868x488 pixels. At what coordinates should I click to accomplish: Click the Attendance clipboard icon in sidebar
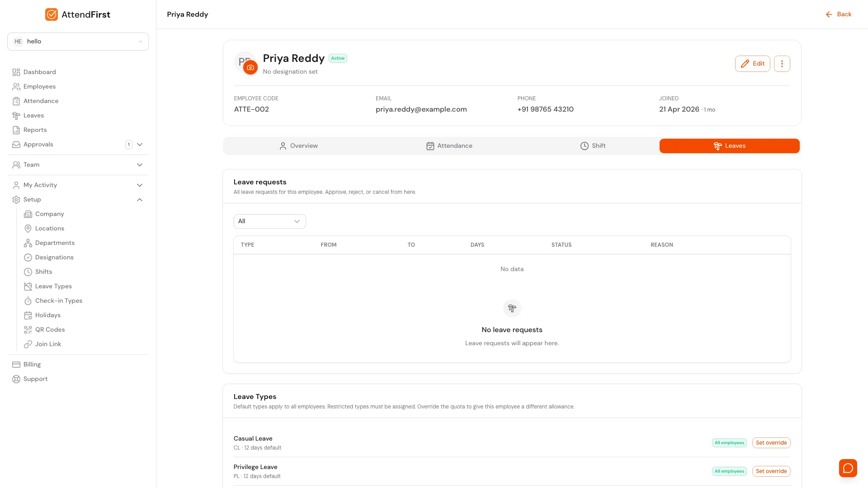(16, 101)
